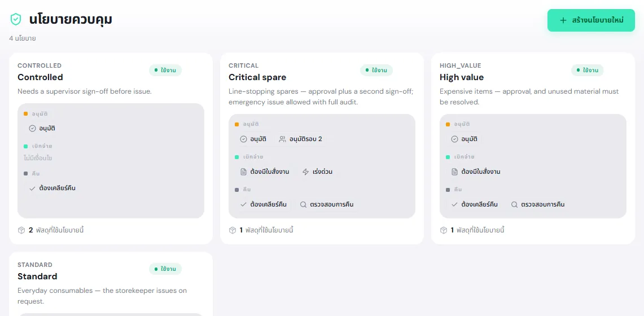Click the เร่งด่วน chip

[317, 172]
